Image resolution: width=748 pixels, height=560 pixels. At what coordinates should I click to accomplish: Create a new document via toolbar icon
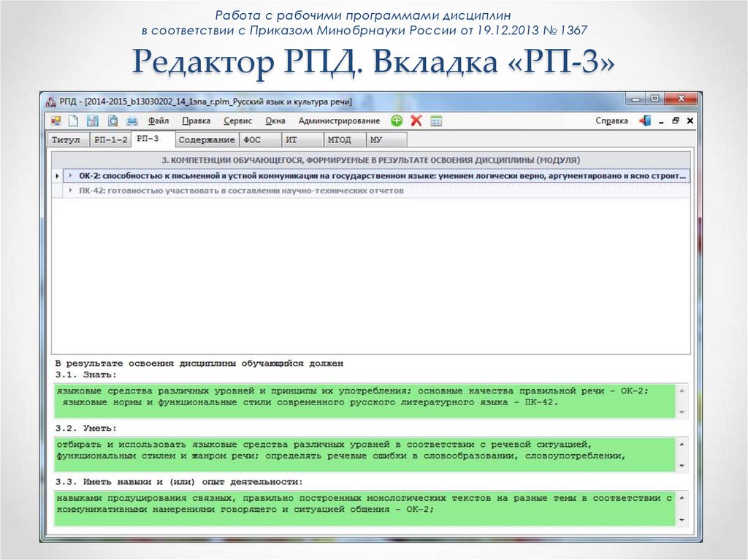[72, 121]
